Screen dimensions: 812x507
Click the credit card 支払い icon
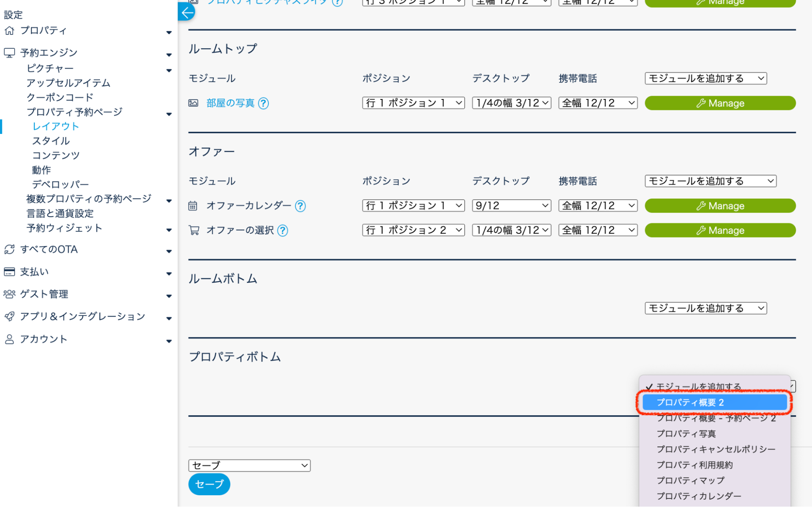[9, 272]
